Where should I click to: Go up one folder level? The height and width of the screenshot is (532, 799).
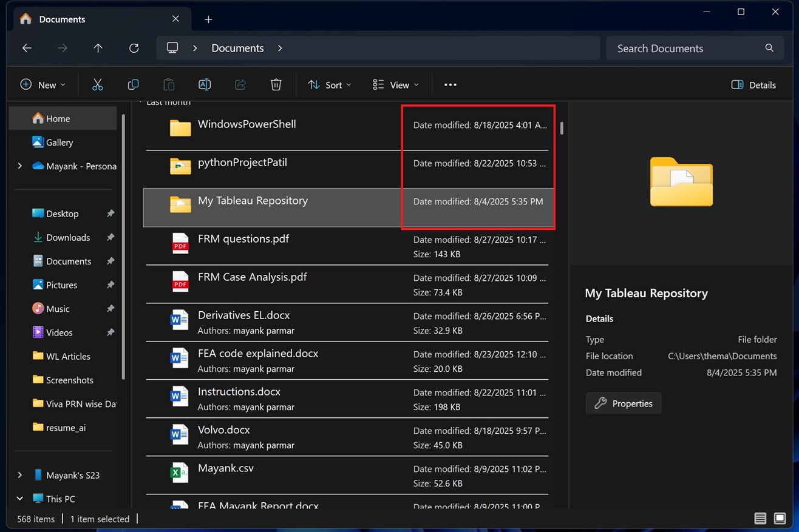point(98,48)
